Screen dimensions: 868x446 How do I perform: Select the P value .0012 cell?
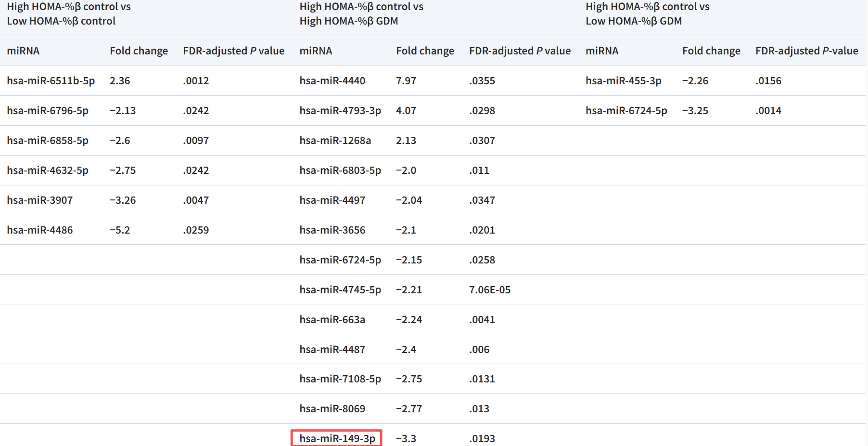coord(196,81)
